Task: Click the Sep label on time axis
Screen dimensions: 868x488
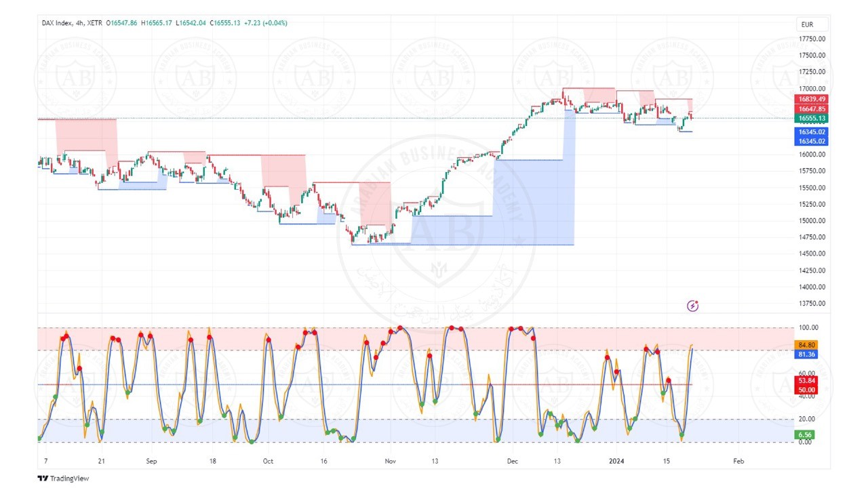Action: [x=151, y=461]
